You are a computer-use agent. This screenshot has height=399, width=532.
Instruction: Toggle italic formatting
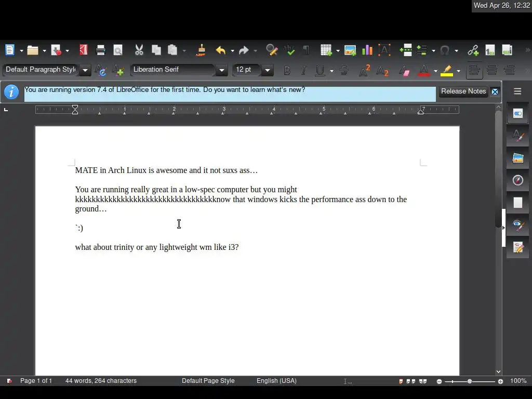[x=303, y=70]
